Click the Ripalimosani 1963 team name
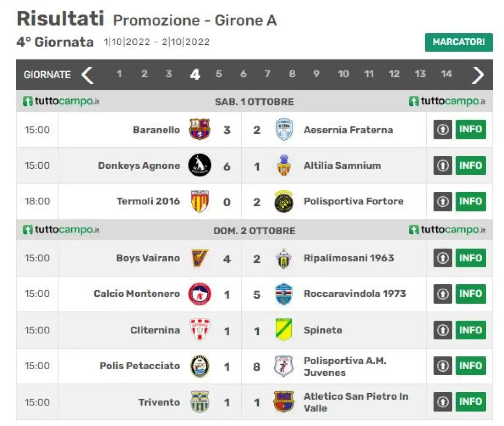Image resolution: width=504 pixels, height=426 pixels. pyautogui.click(x=348, y=258)
